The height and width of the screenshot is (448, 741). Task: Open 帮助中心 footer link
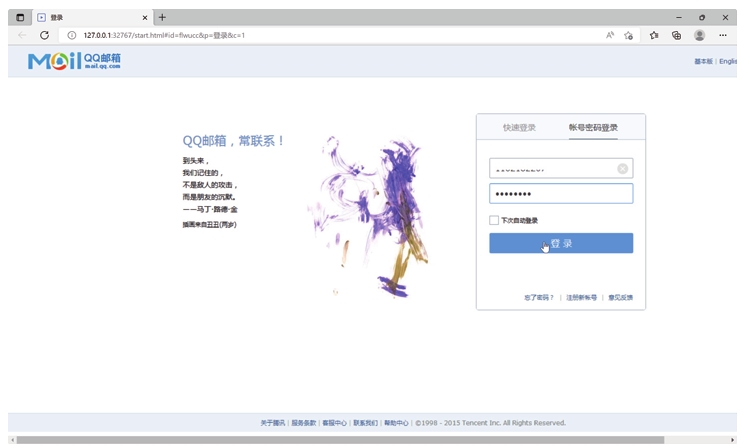tap(396, 423)
